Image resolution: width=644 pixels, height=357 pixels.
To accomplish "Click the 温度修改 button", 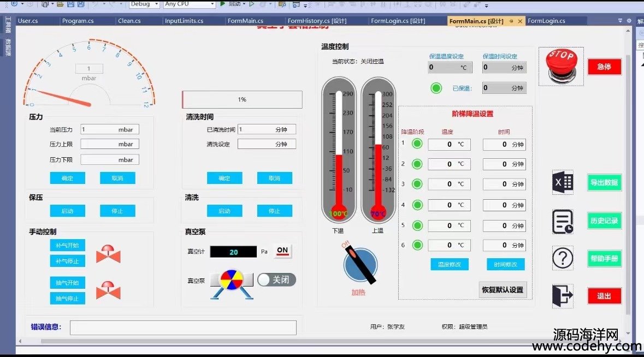I will pyautogui.click(x=450, y=264).
